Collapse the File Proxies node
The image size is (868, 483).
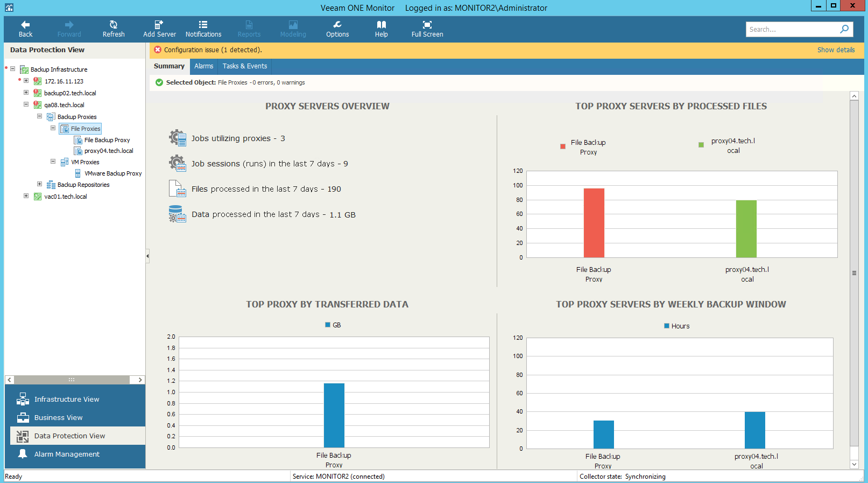click(x=53, y=128)
